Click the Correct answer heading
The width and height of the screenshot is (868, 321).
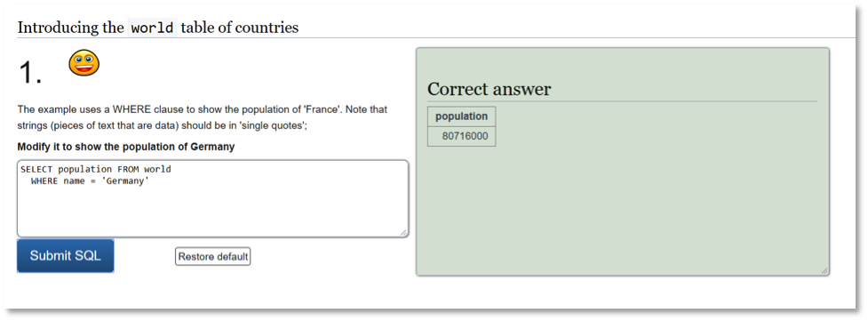489,89
